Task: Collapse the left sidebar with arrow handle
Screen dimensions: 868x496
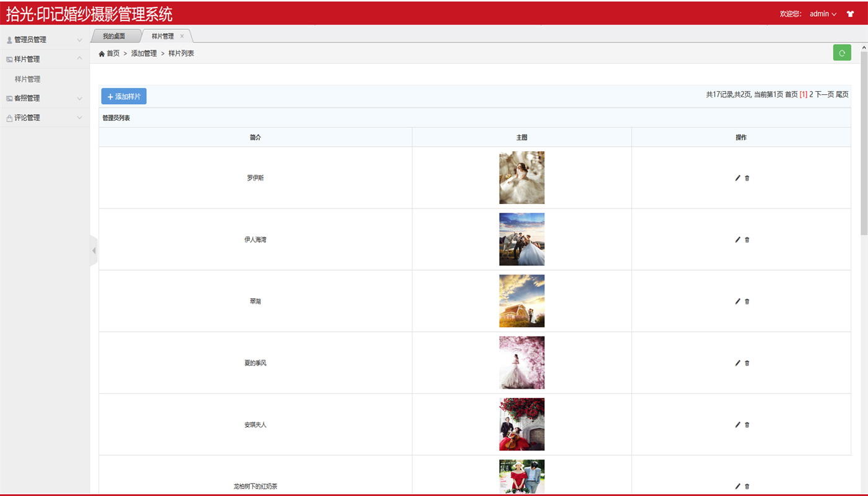Action: coord(94,250)
